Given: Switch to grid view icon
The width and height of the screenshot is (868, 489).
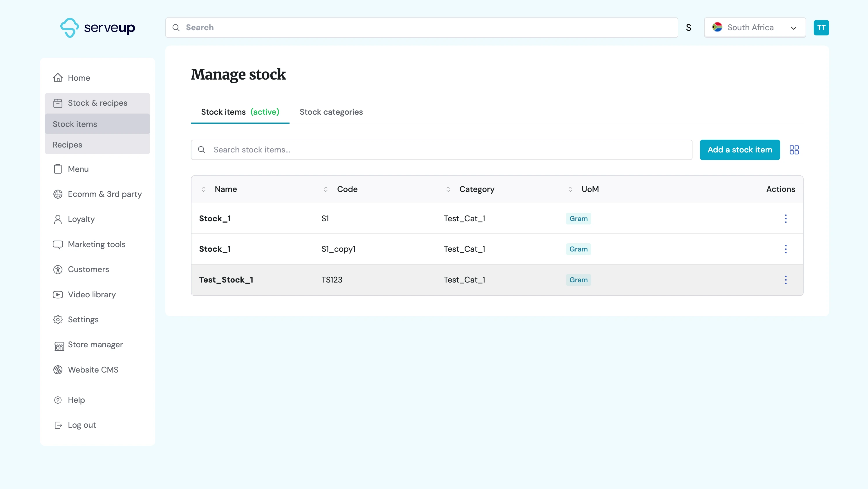Looking at the screenshot, I should 794,150.
